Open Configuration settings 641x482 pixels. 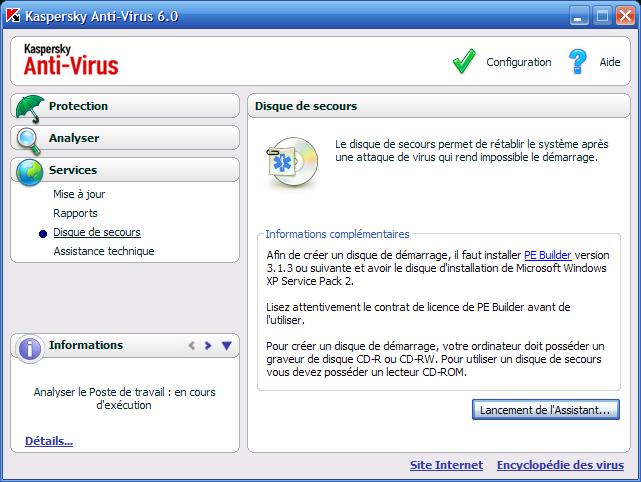pyautogui.click(x=519, y=62)
